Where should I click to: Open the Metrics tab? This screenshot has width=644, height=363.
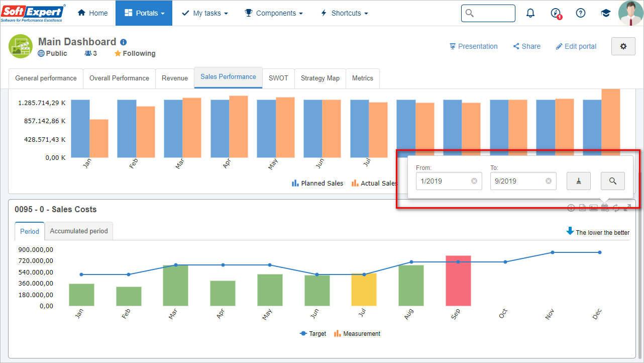click(x=363, y=78)
